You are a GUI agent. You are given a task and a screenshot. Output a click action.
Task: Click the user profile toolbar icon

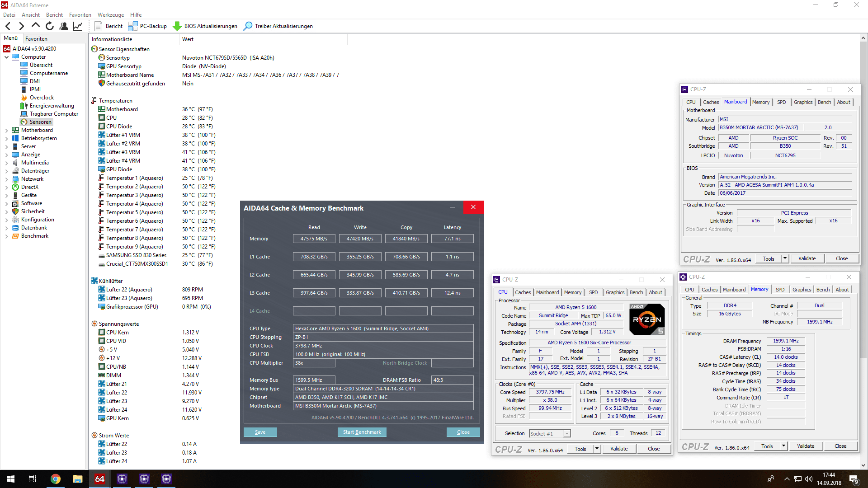point(64,26)
